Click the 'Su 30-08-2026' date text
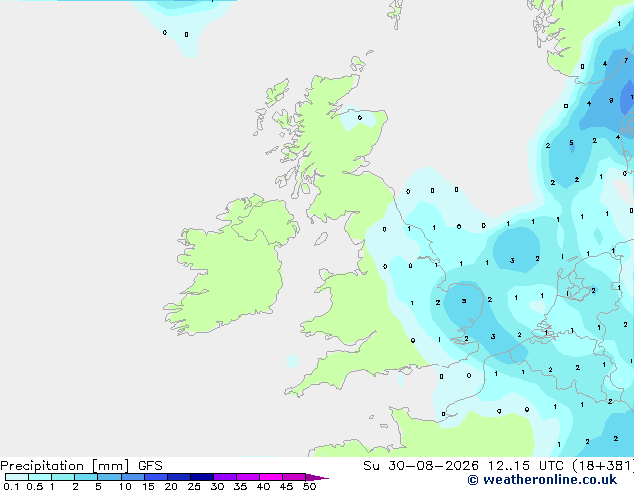 421,466
